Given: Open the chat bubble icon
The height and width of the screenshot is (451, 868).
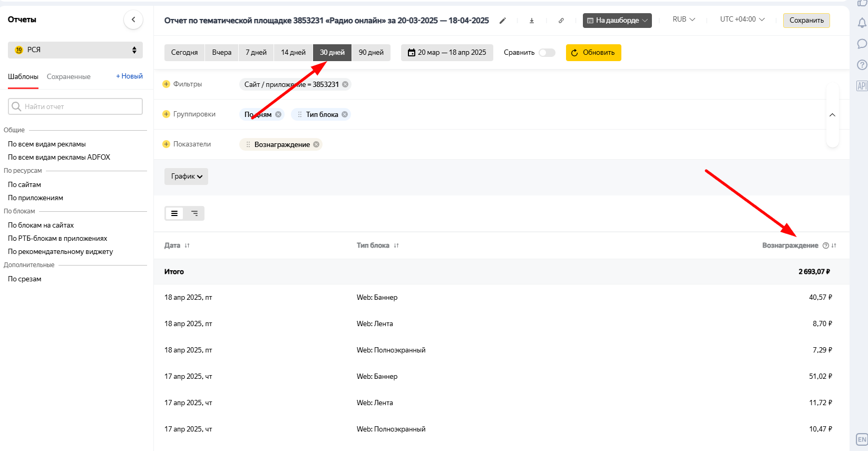Looking at the screenshot, I should tap(862, 44).
